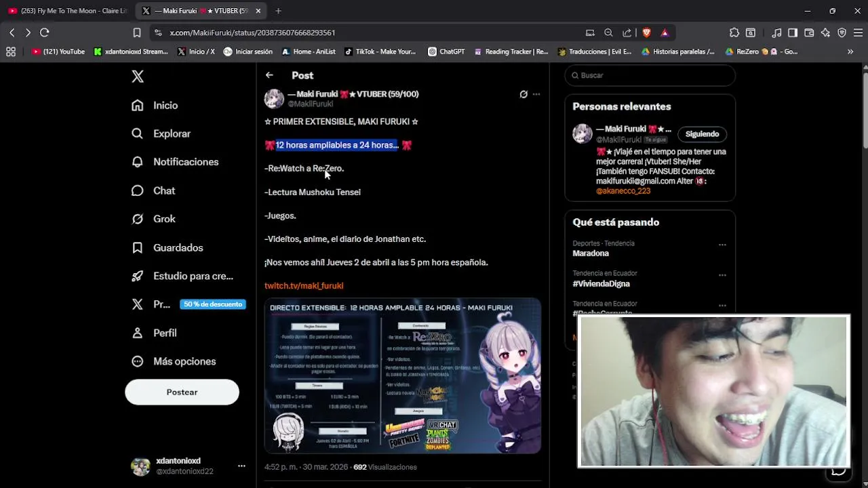868x488 pixels.
Task: Open Maki Furuki's avatar on the post
Action: (x=274, y=99)
